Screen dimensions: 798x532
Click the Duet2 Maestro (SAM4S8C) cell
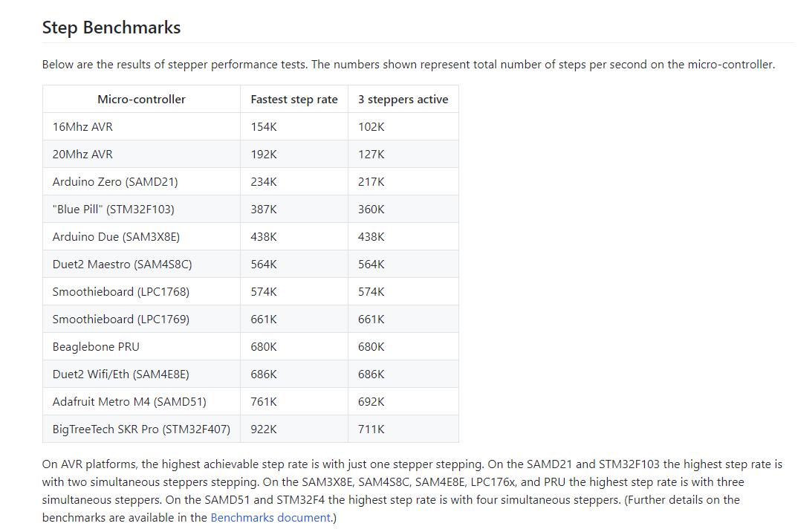coord(141,265)
